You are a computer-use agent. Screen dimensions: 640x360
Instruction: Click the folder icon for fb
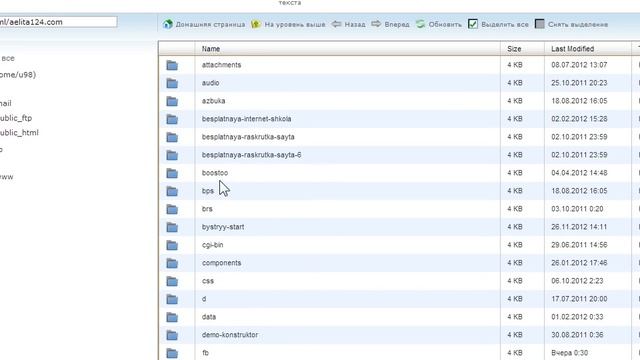(x=172, y=353)
